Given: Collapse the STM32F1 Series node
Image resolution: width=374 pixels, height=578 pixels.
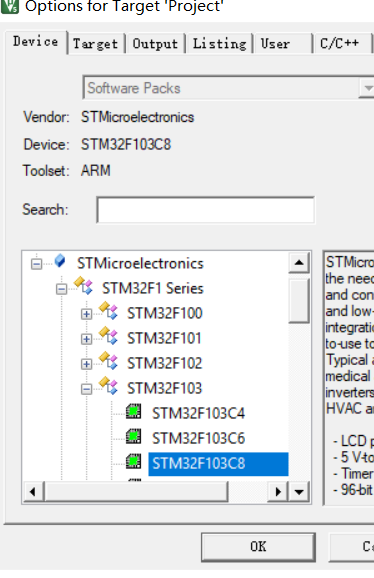Looking at the screenshot, I should click(x=62, y=289).
